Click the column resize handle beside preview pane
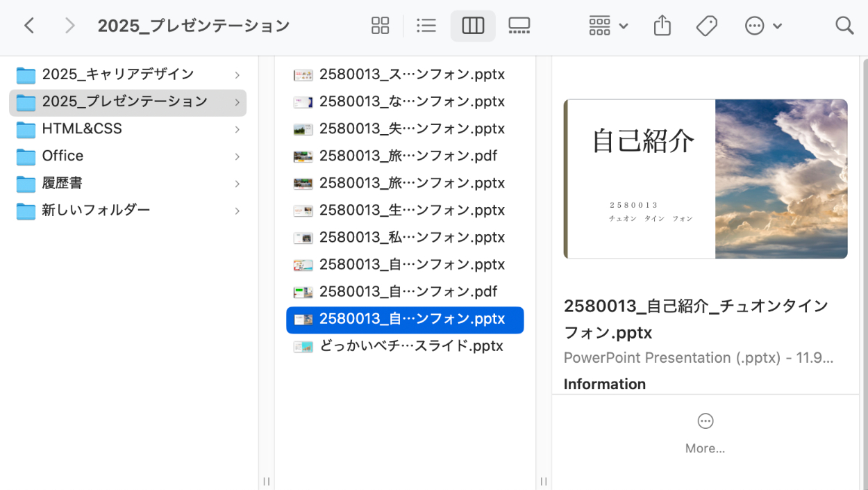The image size is (868, 490). click(x=544, y=481)
